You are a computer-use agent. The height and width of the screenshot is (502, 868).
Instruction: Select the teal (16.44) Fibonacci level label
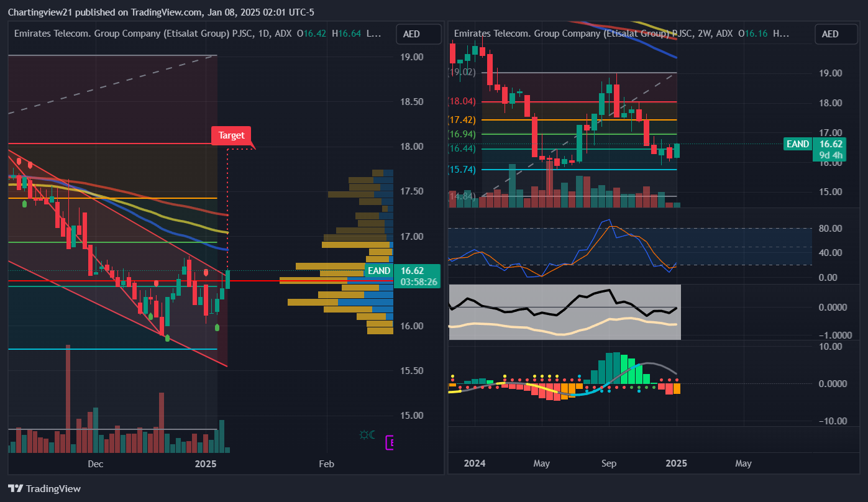(462, 148)
